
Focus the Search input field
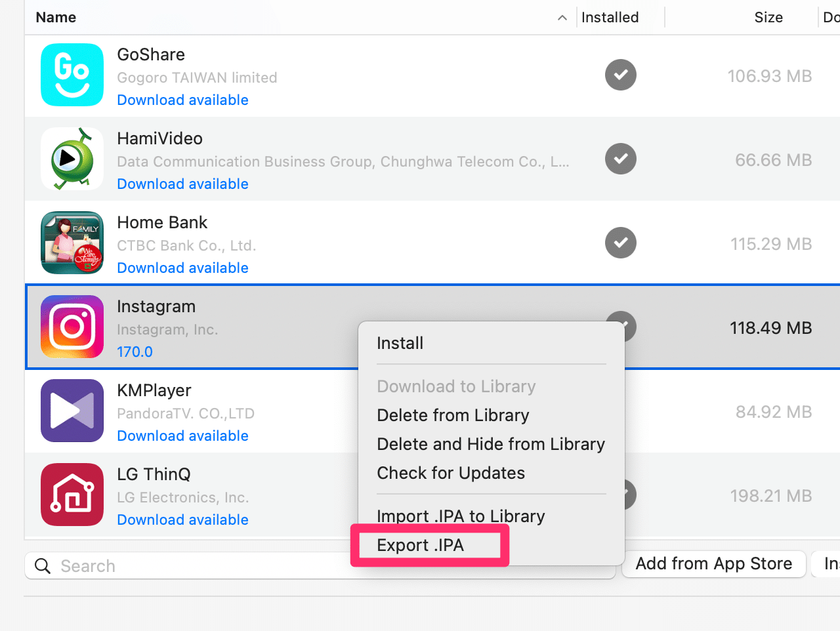(320, 565)
